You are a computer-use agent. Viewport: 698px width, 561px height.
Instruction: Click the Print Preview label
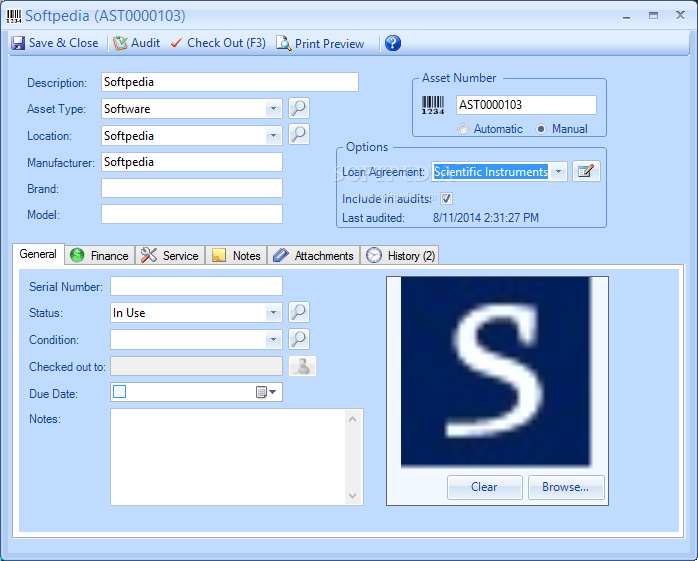[x=329, y=44]
